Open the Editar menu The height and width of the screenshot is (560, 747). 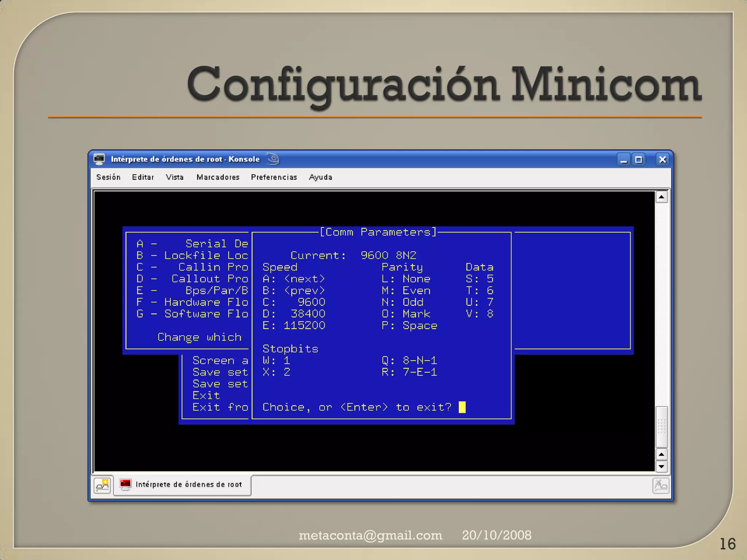coord(143,177)
